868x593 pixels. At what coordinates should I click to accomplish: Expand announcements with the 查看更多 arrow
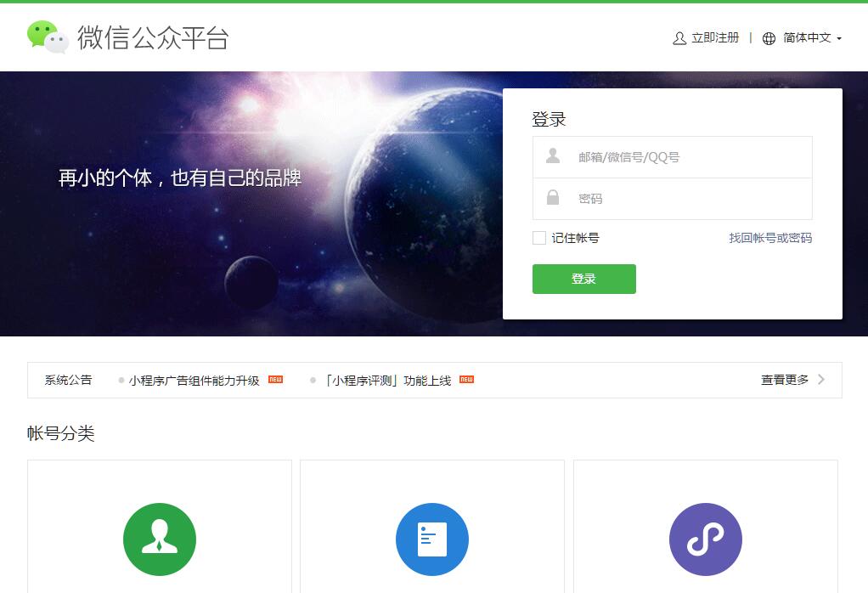coord(821,380)
